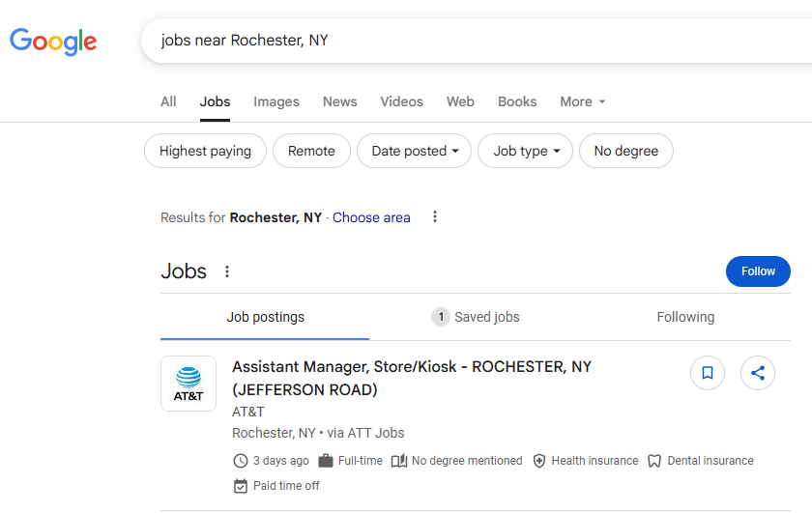Switch to the Images tab
Image resolution: width=812 pixels, height=513 pixels.
[276, 101]
